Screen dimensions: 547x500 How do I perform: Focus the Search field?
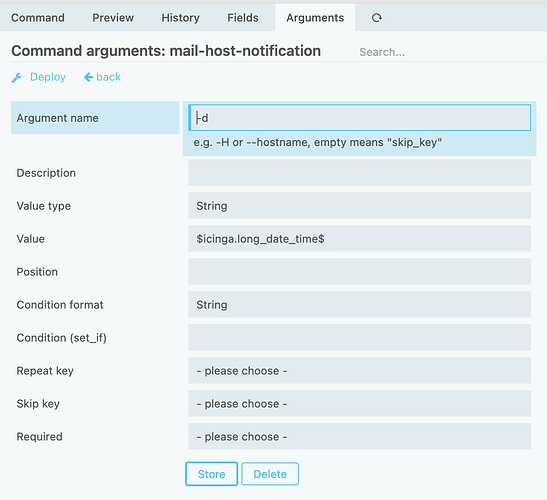click(x=450, y=52)
